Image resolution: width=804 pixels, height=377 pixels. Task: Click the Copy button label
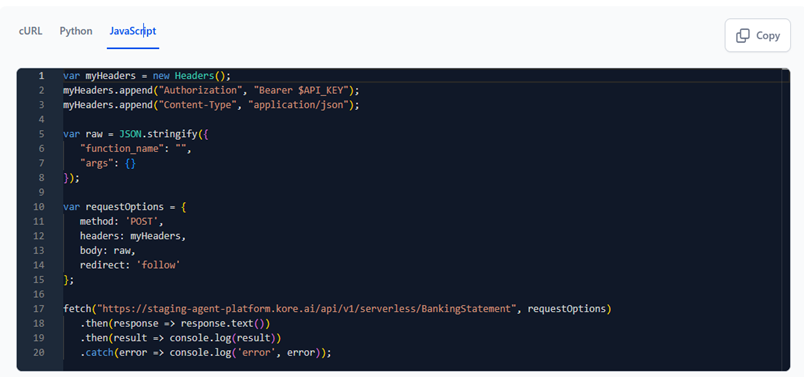[x=768, y=35]
